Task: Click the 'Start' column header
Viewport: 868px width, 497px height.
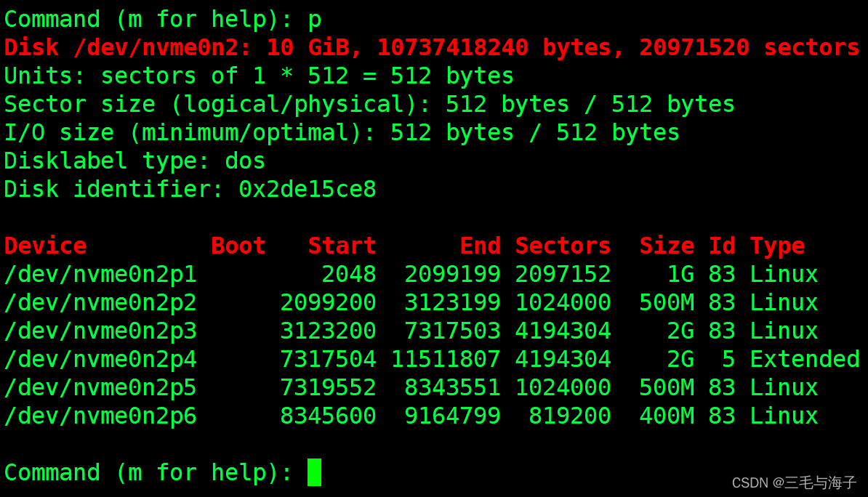Action: 342,246
